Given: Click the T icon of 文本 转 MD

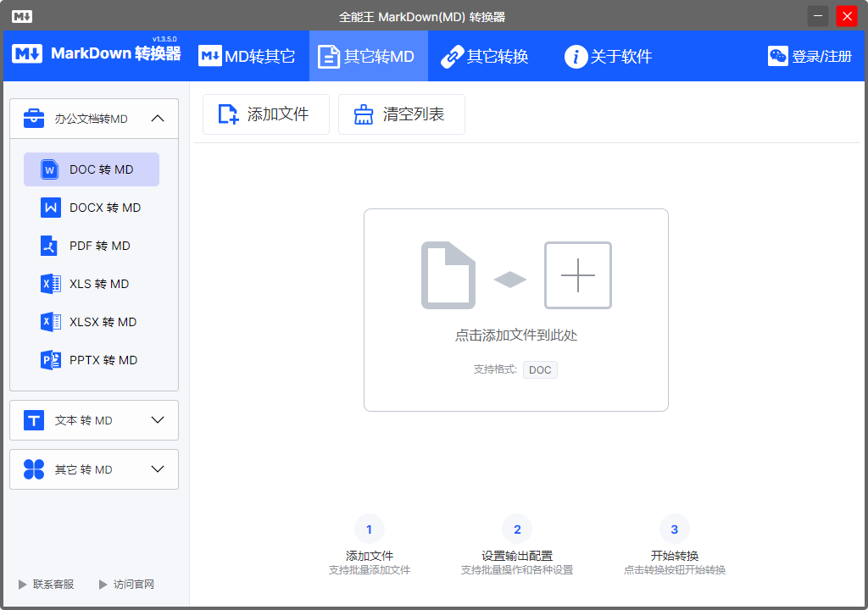Looking at the screenshot, I should [34, 420].
